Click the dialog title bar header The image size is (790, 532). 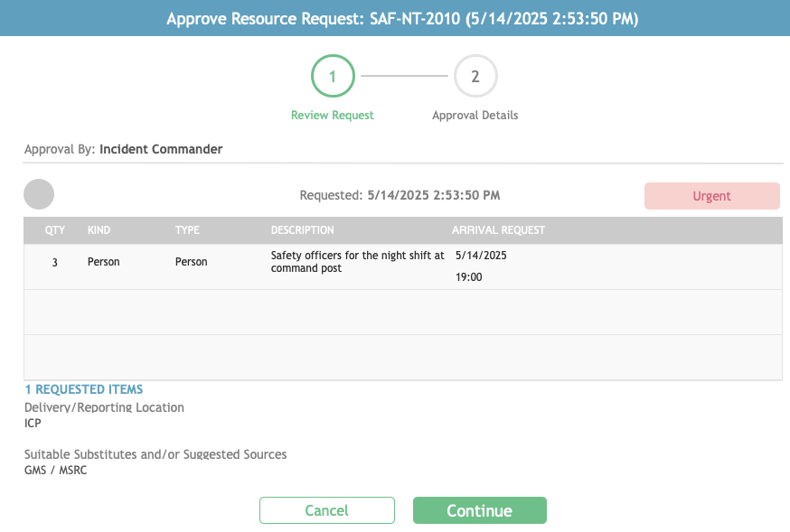tap(395, 18)
